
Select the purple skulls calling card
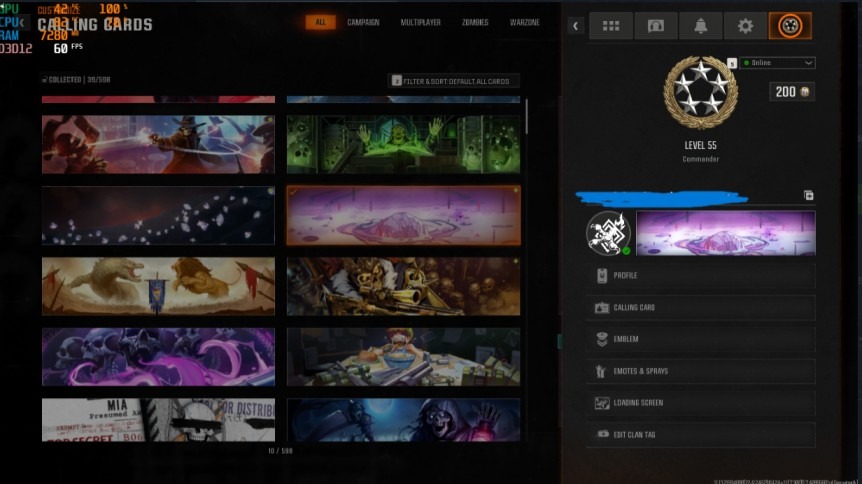(x=158, y=357)
